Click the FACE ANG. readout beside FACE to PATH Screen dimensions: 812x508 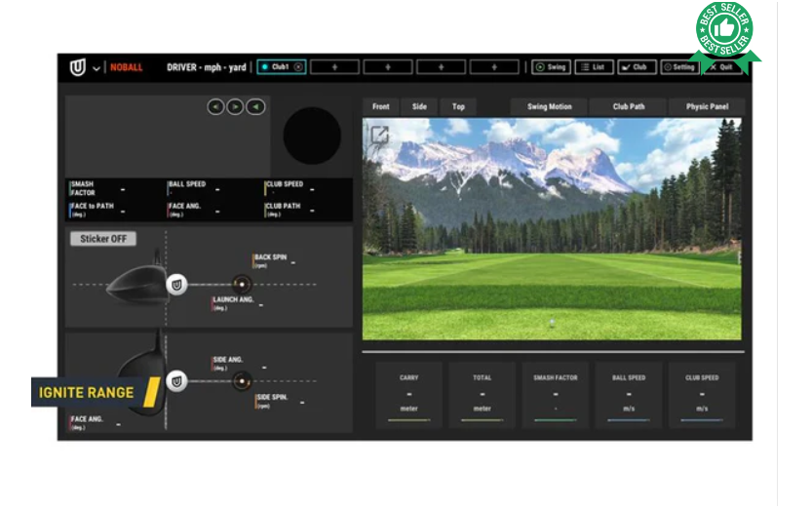(x=194, y=210)
